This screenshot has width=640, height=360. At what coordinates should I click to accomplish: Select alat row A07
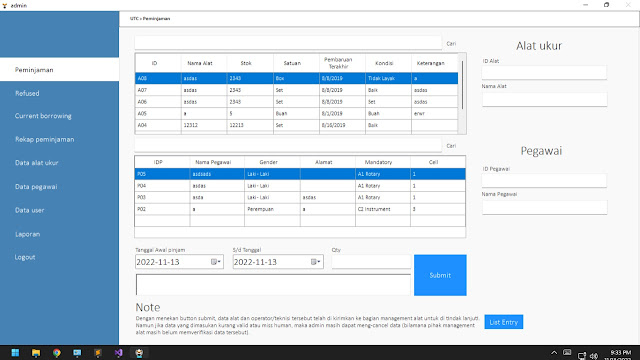coord(297,90)
